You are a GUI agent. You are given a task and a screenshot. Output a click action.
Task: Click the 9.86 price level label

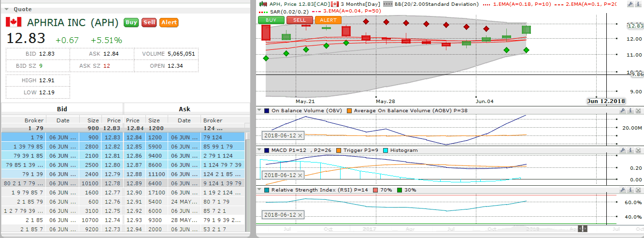(637, 74)
